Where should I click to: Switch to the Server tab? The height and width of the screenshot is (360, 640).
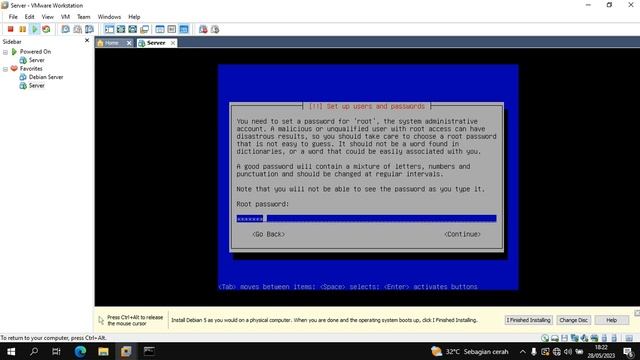[156, 43]
